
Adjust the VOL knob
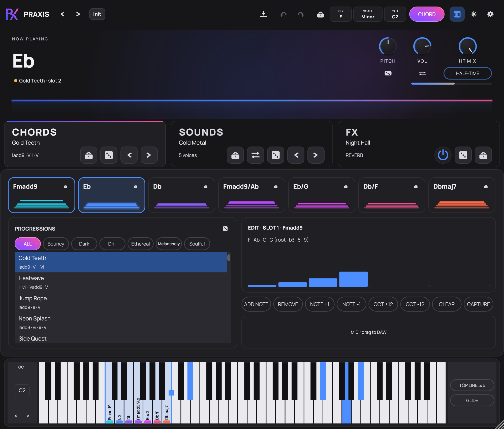coord(422,46)
